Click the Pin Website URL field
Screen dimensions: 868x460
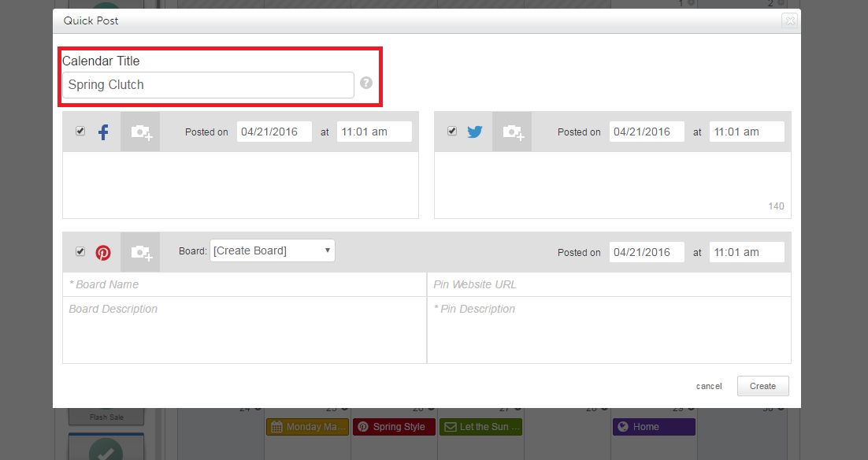click(609, 284)
